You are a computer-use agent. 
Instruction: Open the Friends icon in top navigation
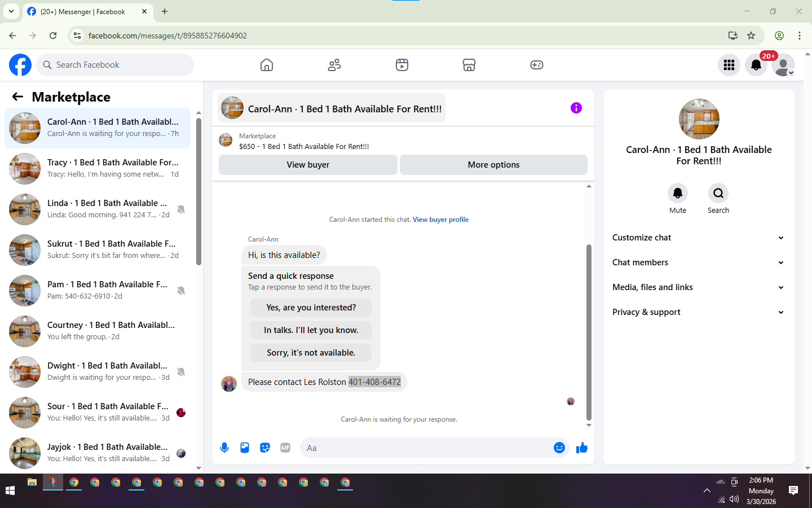[334, 65]
